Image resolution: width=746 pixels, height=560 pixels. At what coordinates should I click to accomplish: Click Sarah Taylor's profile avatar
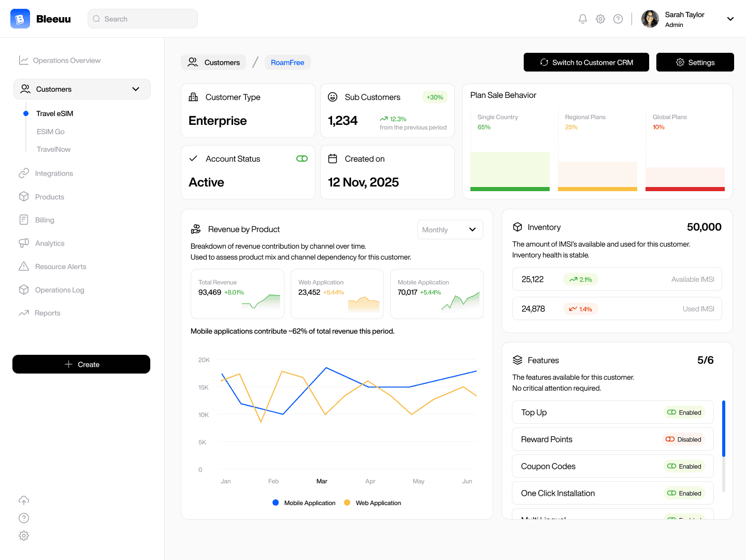tap(650, 19)
